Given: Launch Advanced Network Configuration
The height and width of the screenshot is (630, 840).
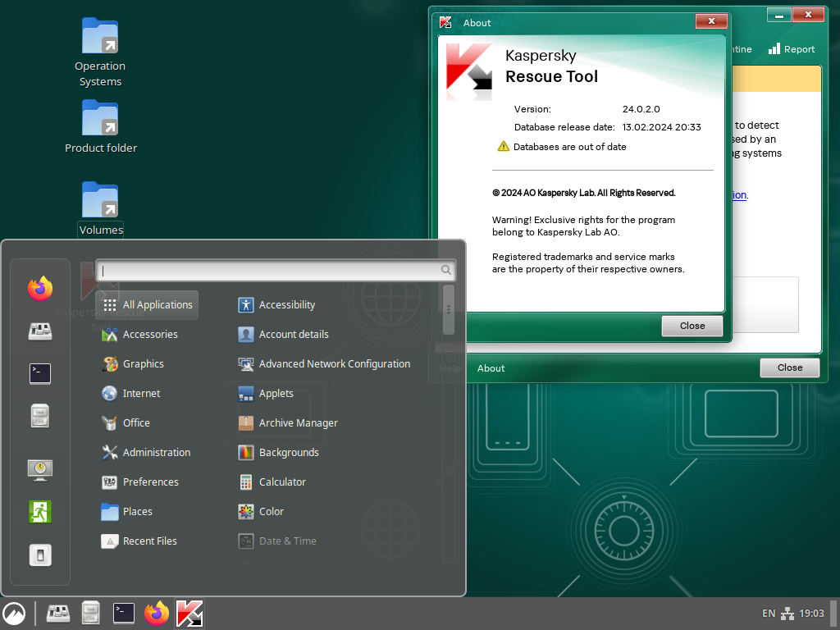Looking at the screenshot, I should (324, 363).
